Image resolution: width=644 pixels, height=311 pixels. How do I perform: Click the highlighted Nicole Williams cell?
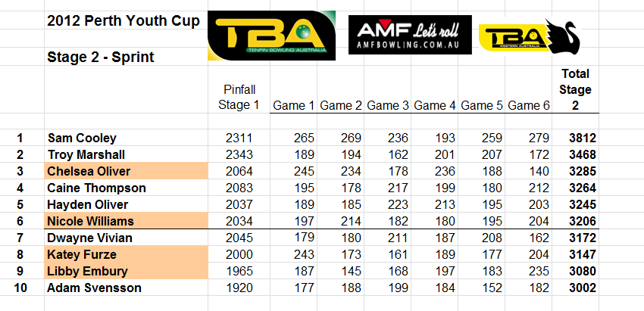coord(126,221)
